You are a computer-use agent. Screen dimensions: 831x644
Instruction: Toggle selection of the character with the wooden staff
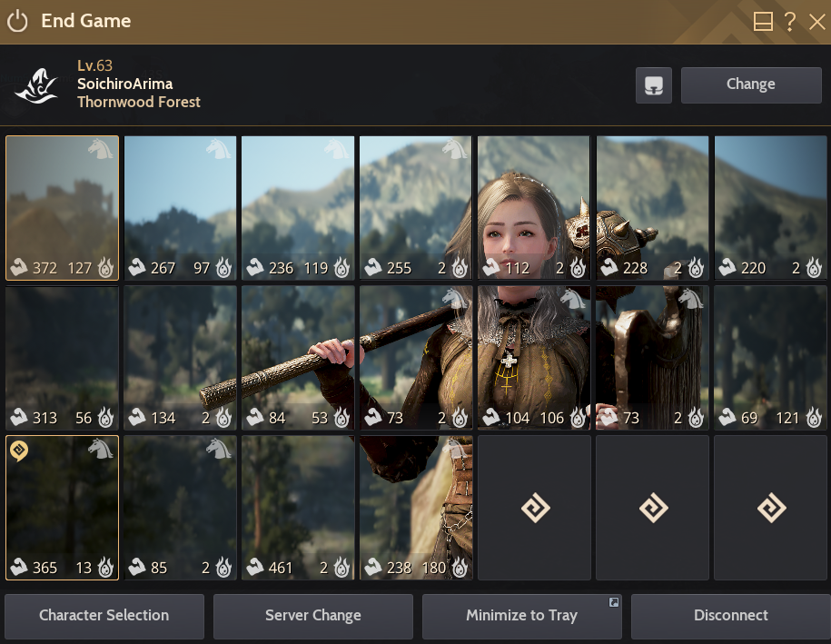point(297,357)
